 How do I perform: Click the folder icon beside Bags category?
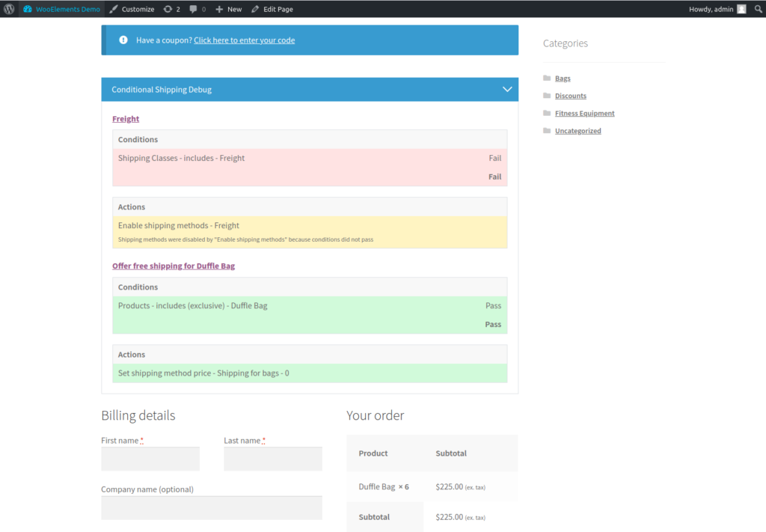point(547,78)
